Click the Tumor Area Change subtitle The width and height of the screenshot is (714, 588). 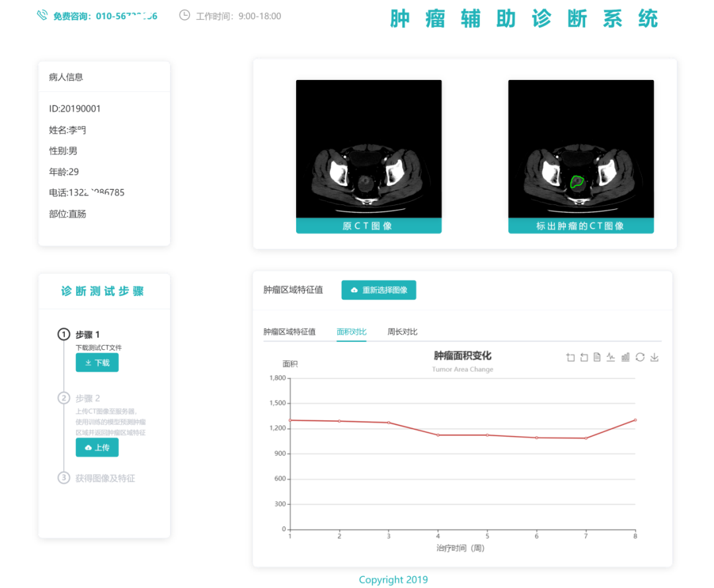point(462,369)
